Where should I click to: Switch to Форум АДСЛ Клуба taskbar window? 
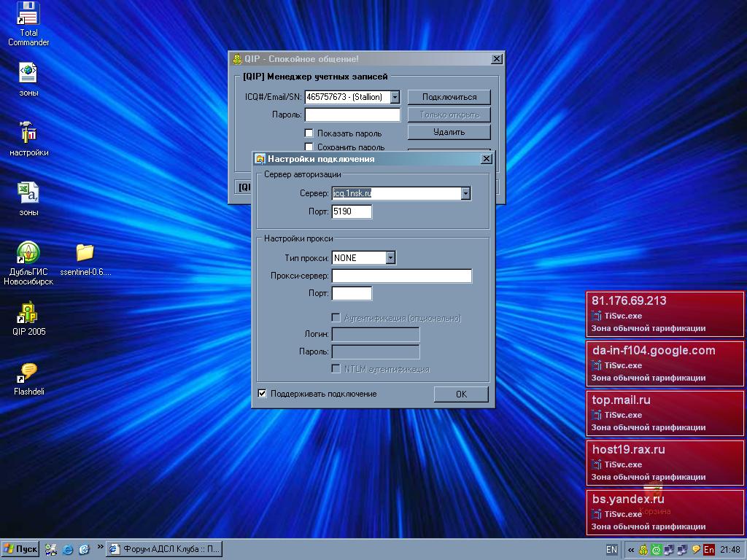[163, 549]
